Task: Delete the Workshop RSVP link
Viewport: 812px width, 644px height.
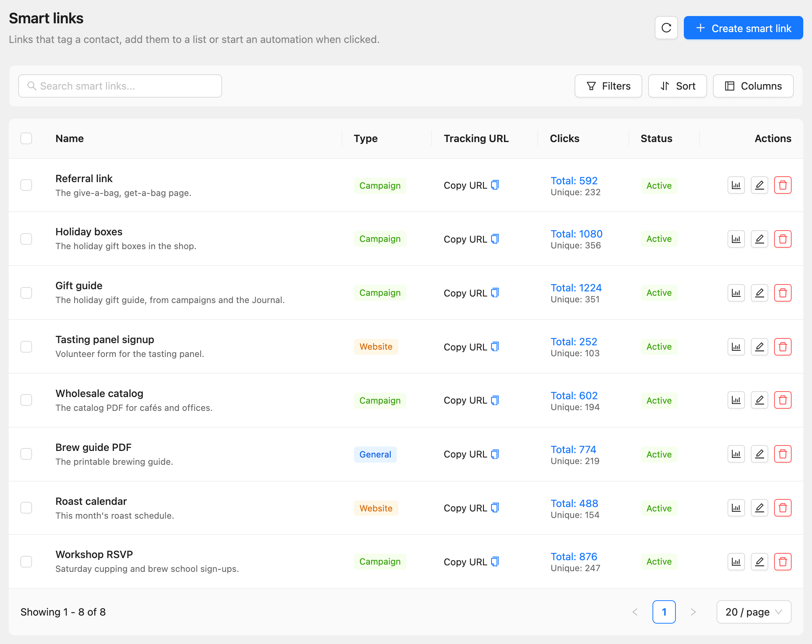Action: [783, 561]
